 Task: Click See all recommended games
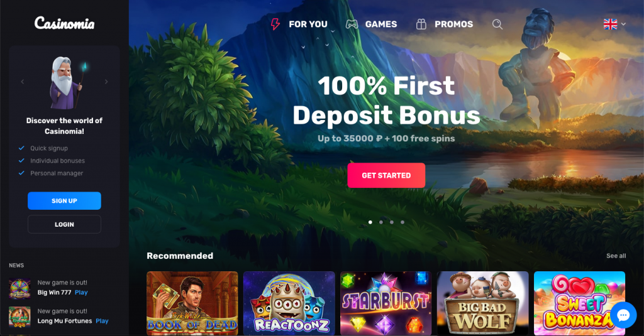click(x=616, y=256)
